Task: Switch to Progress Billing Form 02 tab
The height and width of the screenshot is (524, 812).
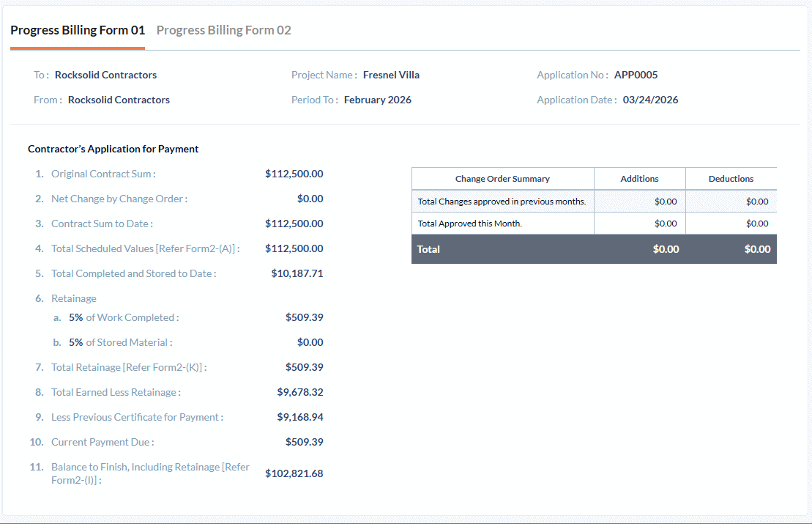Action: [224, 30]
